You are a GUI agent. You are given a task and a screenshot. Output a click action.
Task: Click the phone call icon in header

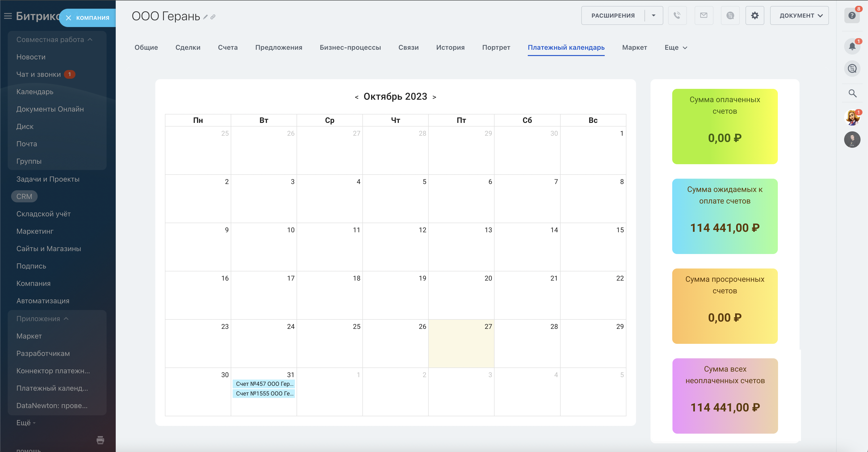[677, 15]
